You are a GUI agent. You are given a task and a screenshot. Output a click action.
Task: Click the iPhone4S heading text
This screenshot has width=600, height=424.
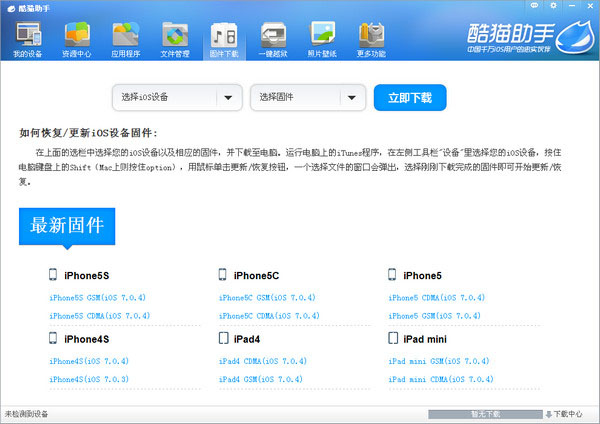click(x=86, y=339)
